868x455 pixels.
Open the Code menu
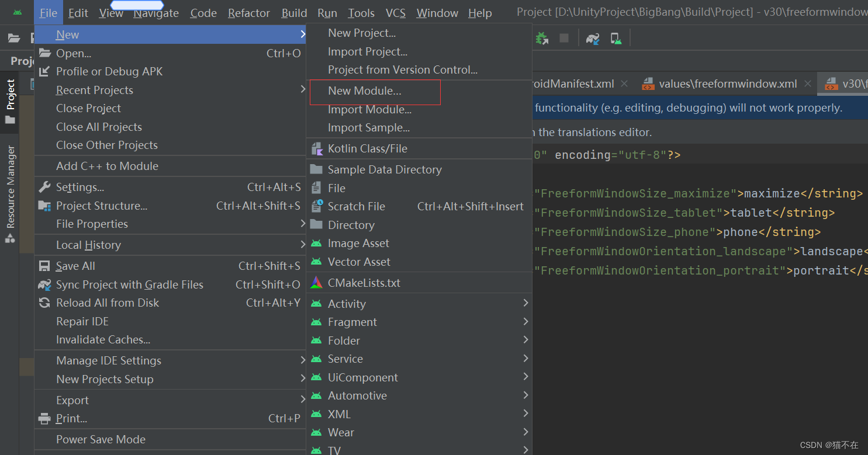[x=203, y=13]
